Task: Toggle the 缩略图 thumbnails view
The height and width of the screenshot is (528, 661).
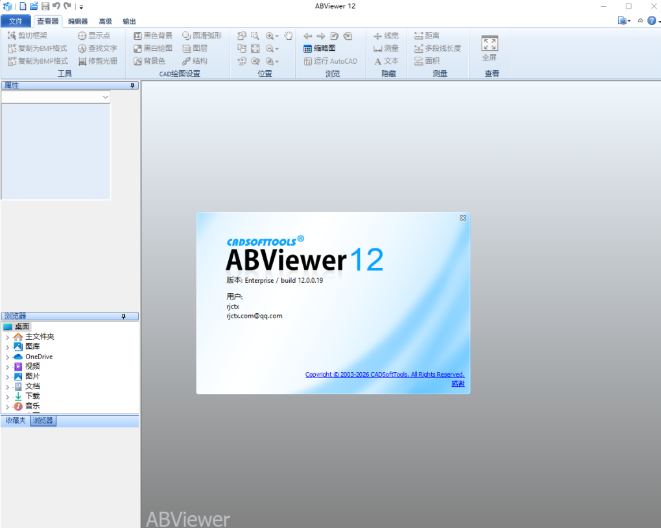Action: pos(320,48)
